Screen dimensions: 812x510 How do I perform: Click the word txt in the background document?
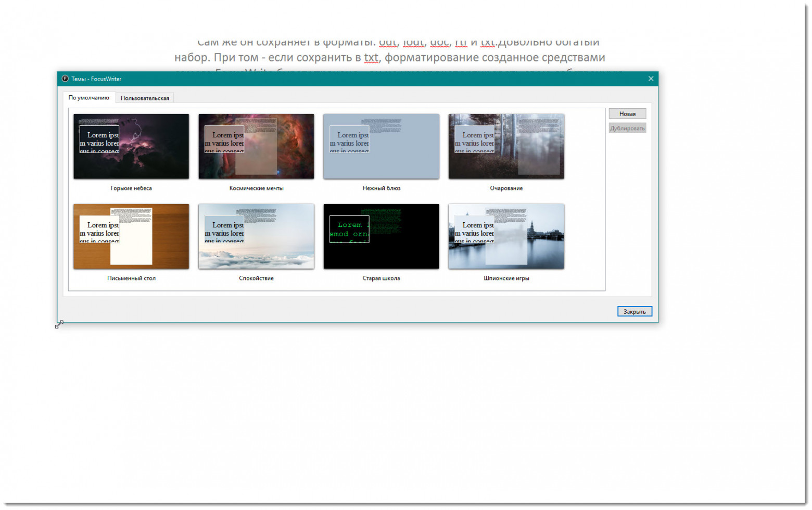[371, 57]
